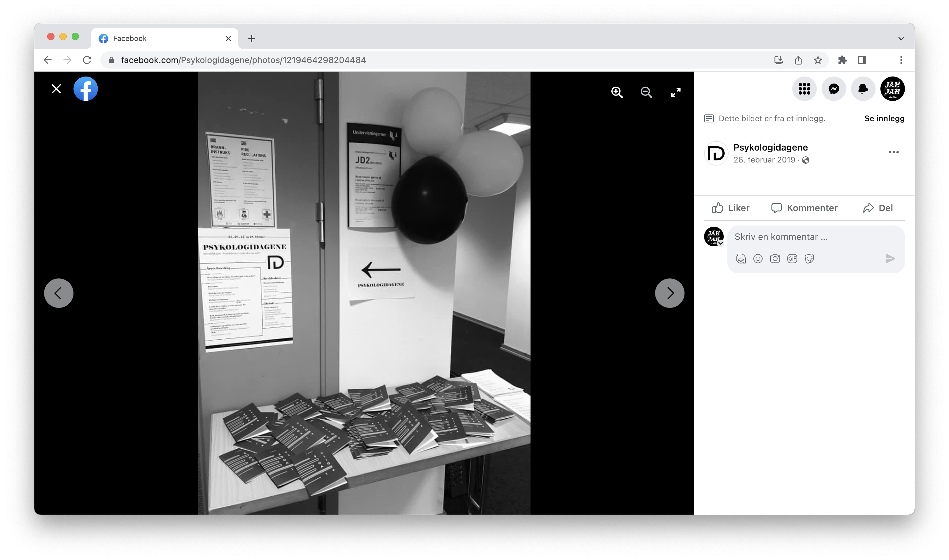
Task: Expand the tab search chevron
Action: click(x=901, y=39)
